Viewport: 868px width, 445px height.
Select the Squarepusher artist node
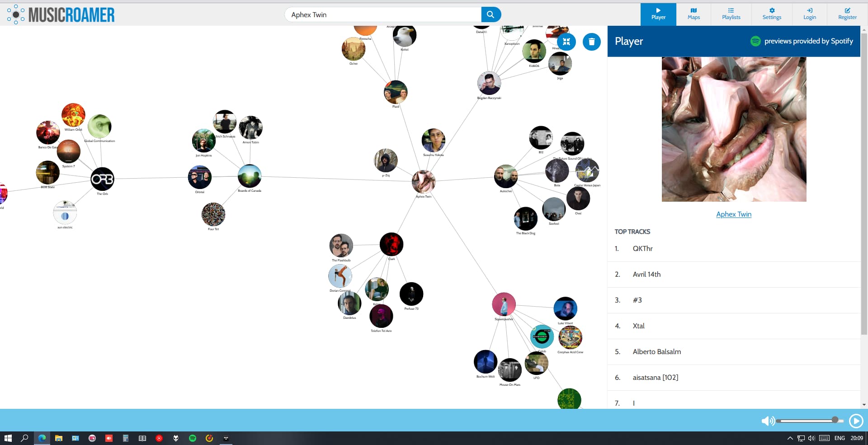point(504,304)
